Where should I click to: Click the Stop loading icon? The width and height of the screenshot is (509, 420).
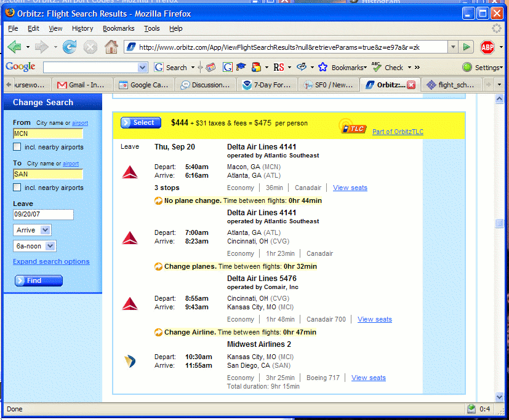(x=90, y=47)
